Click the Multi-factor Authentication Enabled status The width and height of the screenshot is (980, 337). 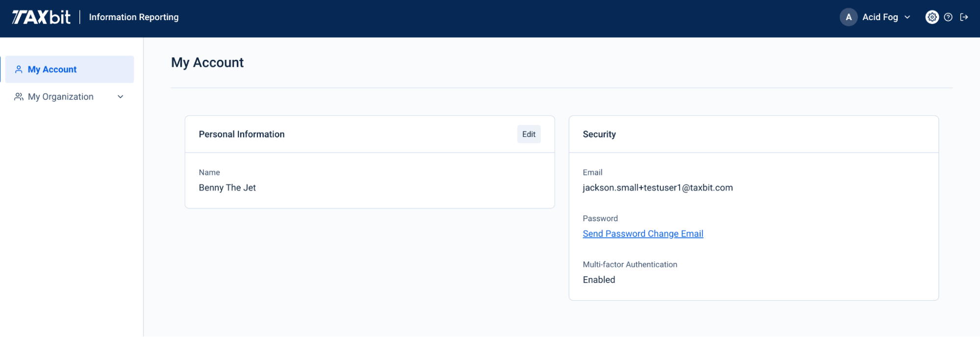pyautogui.click(x=599, y=280)
